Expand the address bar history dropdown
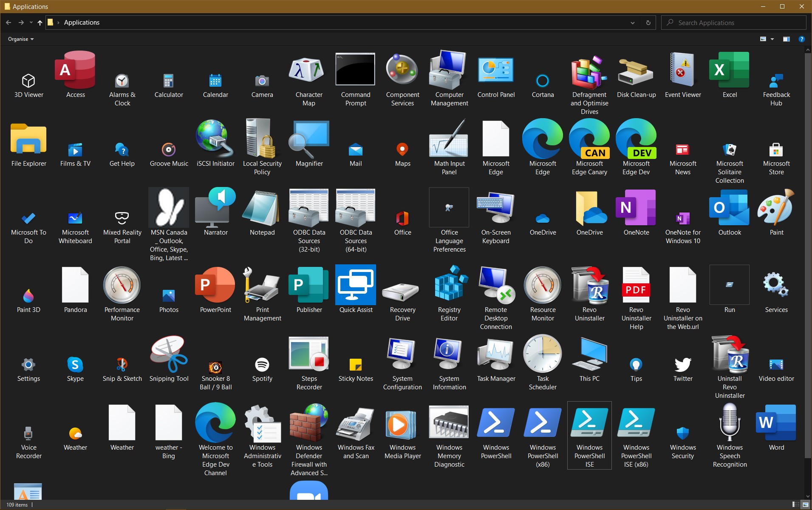Image resolution: width=812 pixels, height=510 pixels. (633, 23)
